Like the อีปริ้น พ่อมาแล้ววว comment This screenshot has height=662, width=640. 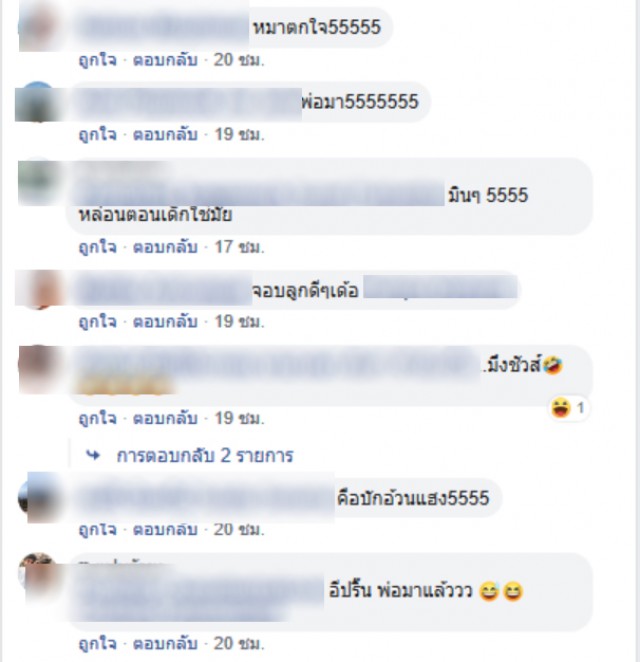98,644
